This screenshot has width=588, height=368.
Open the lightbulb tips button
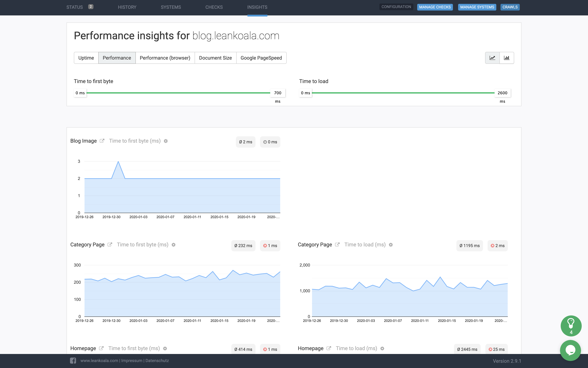(571, 326)
